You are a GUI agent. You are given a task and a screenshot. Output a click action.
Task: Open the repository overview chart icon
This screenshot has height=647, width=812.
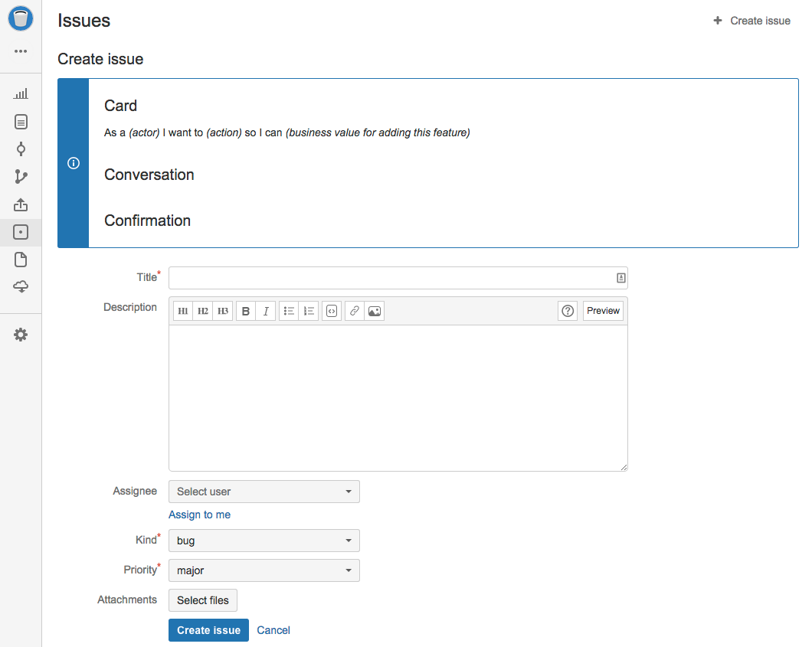[x=21, y=93]
